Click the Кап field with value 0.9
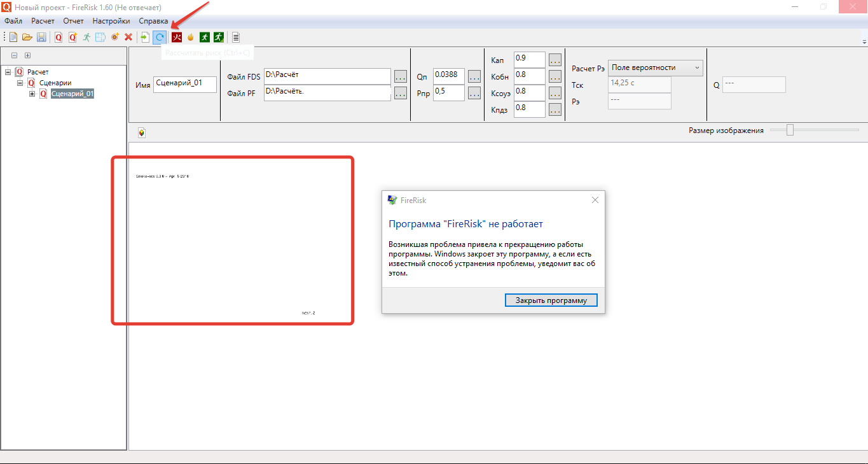The image size is (868, 464). (530, 60)
